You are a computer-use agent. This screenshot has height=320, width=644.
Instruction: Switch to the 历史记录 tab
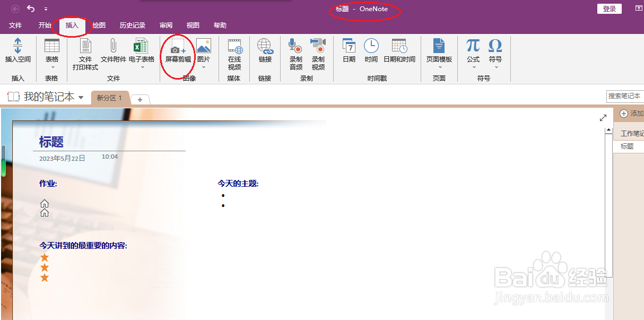coord(133,25)
